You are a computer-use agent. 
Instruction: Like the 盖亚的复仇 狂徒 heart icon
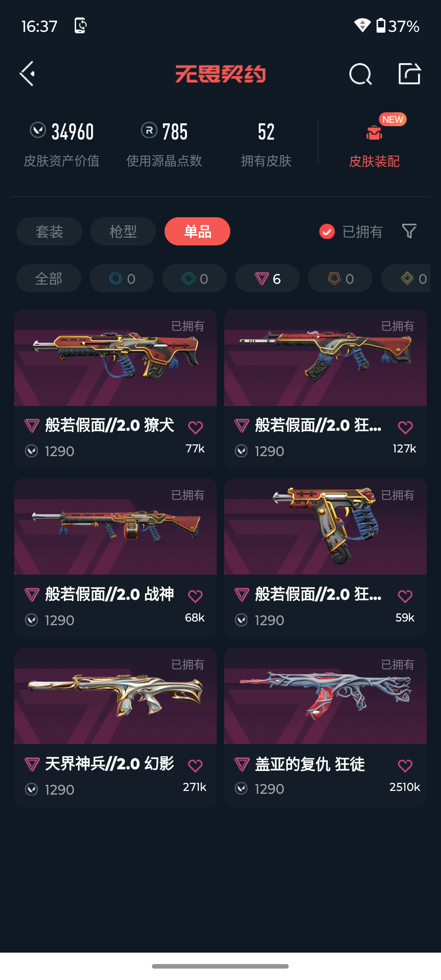[x=405, y=766]
